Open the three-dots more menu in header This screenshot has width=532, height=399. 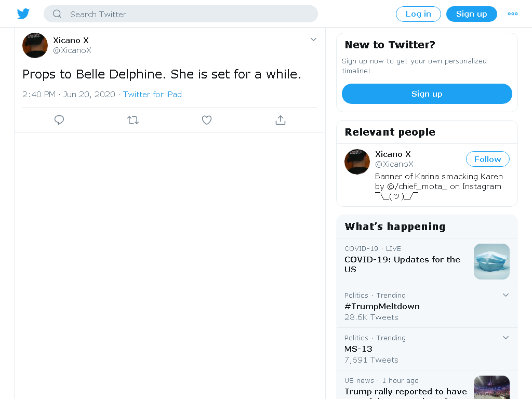tap(513, 14)
